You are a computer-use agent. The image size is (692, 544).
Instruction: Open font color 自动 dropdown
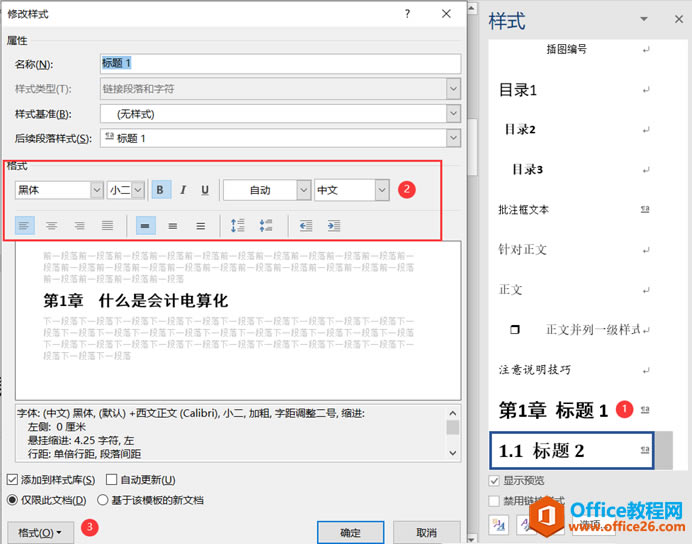[303, 190]
